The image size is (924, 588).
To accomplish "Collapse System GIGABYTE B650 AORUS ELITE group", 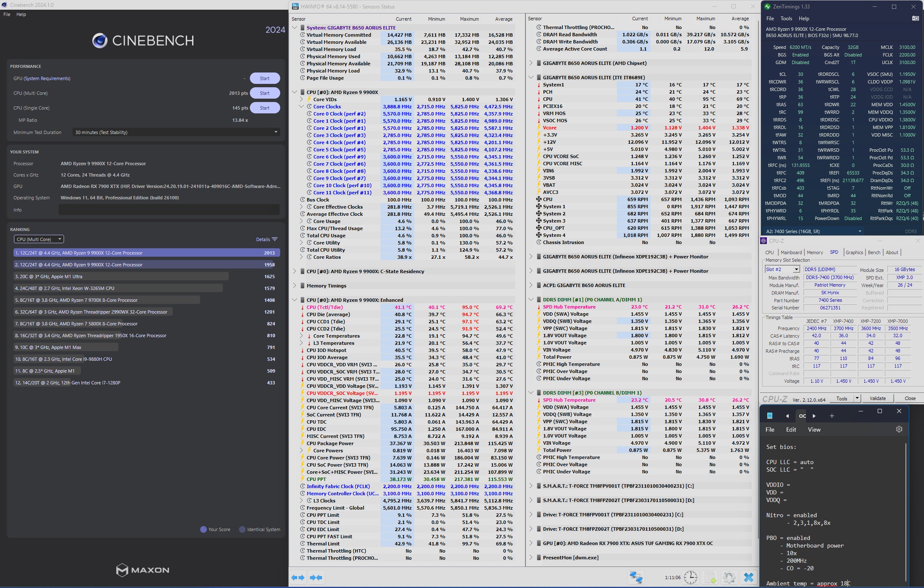I will click(295, 28).
